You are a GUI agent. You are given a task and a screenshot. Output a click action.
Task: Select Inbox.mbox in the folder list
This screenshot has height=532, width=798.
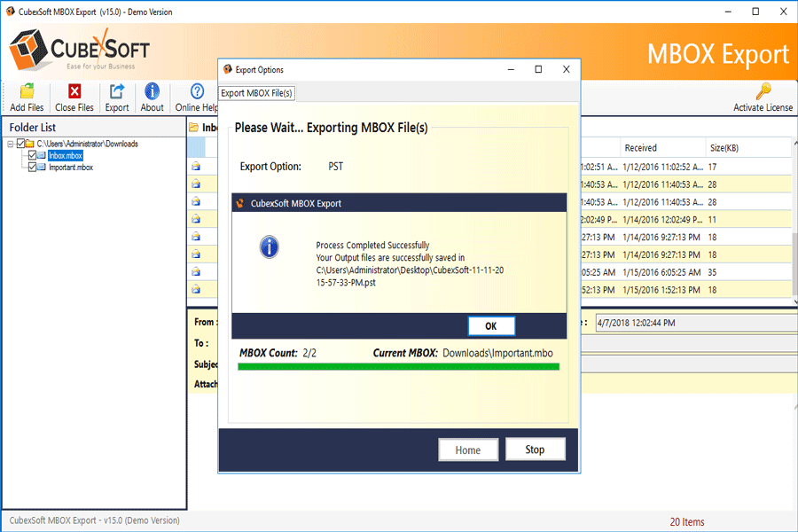(65, 155)
